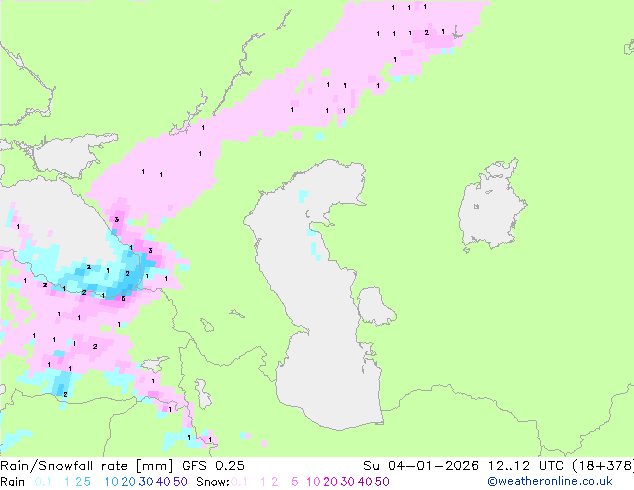Select the Rain legend value 40
This screenshot has width=634, height=490.
[163, 482]
